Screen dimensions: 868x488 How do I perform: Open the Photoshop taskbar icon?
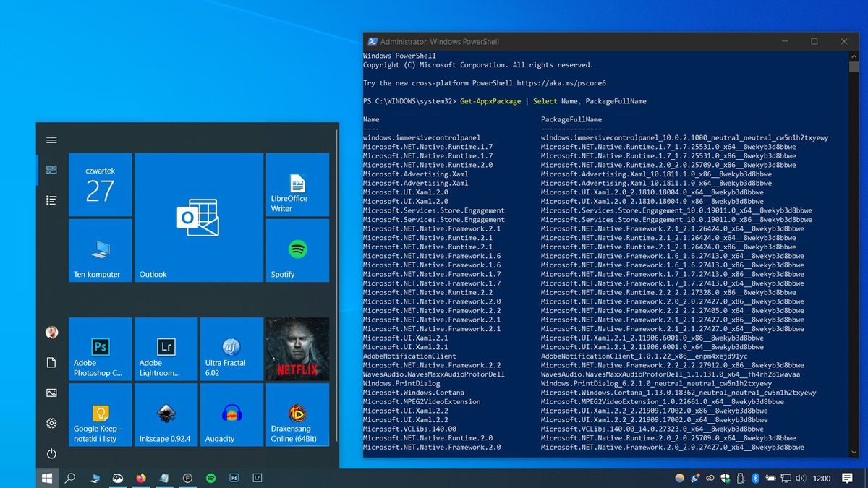click(x=234, y=478)
